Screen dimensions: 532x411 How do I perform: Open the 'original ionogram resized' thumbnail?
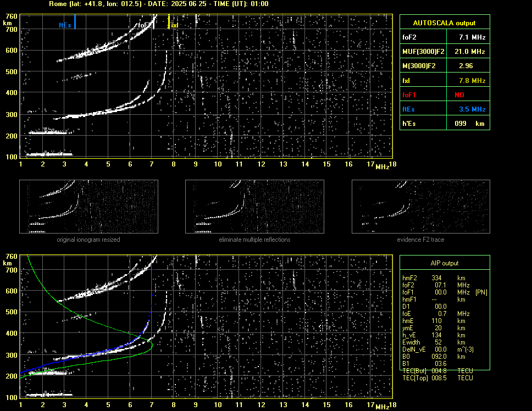[88, 207]
